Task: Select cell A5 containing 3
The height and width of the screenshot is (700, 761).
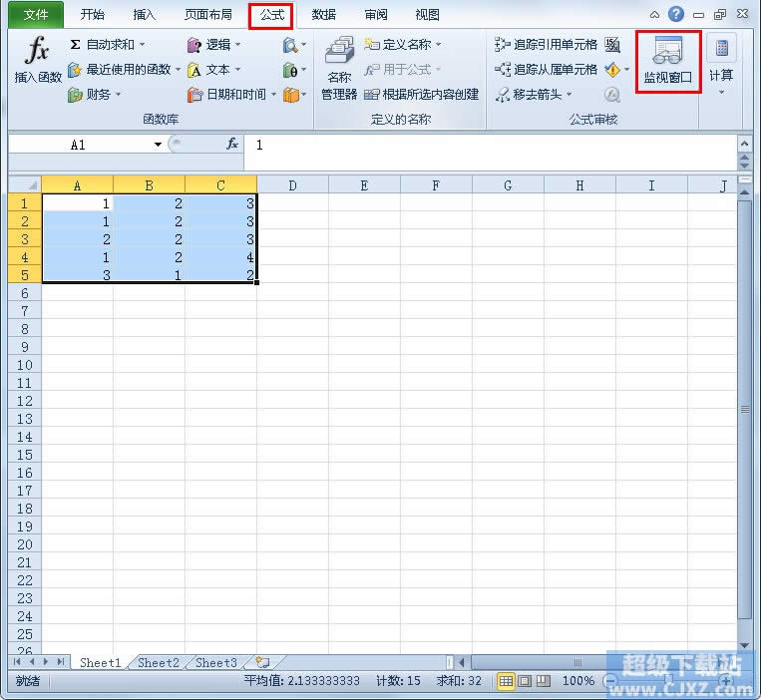Action: [77, 275]
